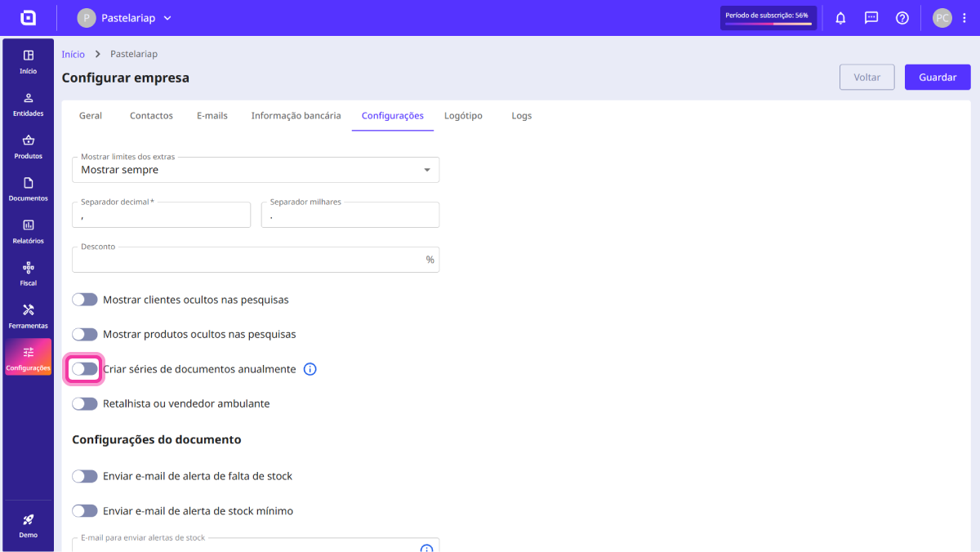Show info for Criar séries de documentos

(x=310, y=369)
